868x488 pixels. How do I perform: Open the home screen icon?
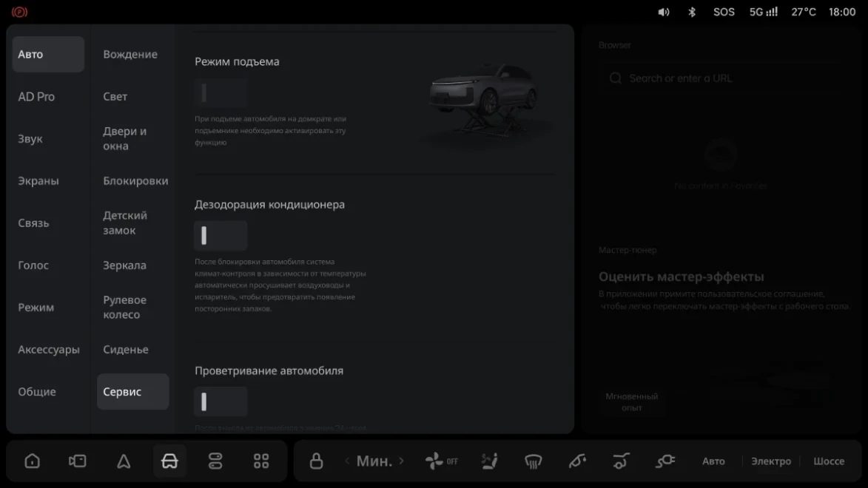(x=32, y=461)
